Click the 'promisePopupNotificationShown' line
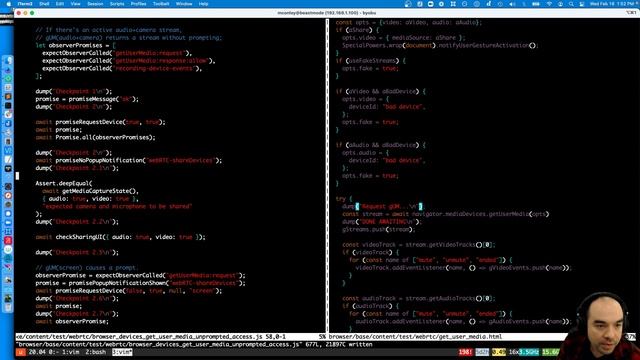640x360 pixels. click(x=140, y=283)
